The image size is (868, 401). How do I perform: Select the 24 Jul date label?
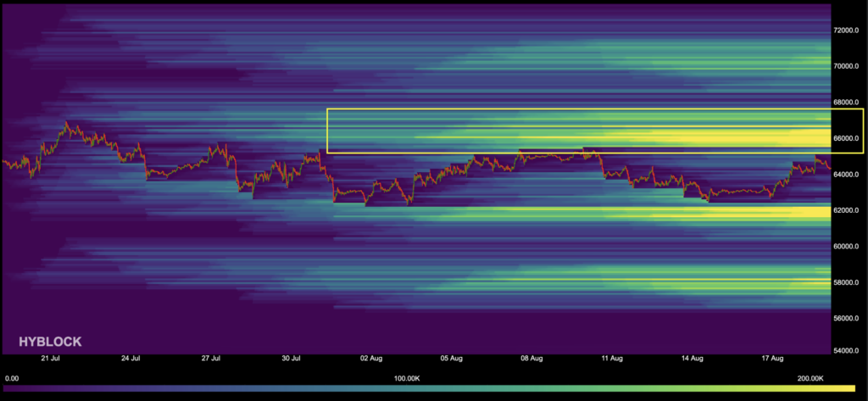point(131,359)
